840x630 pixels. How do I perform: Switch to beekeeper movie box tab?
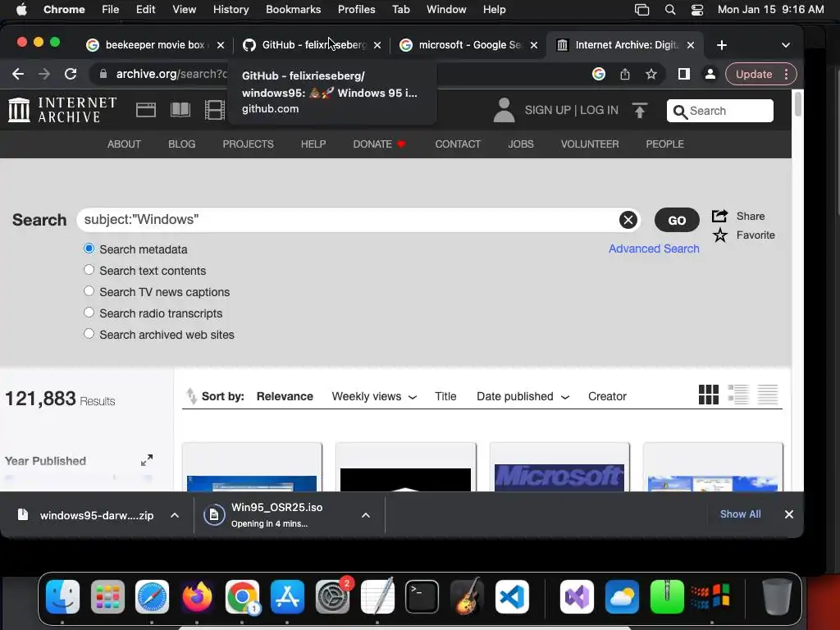coord(155,45)
